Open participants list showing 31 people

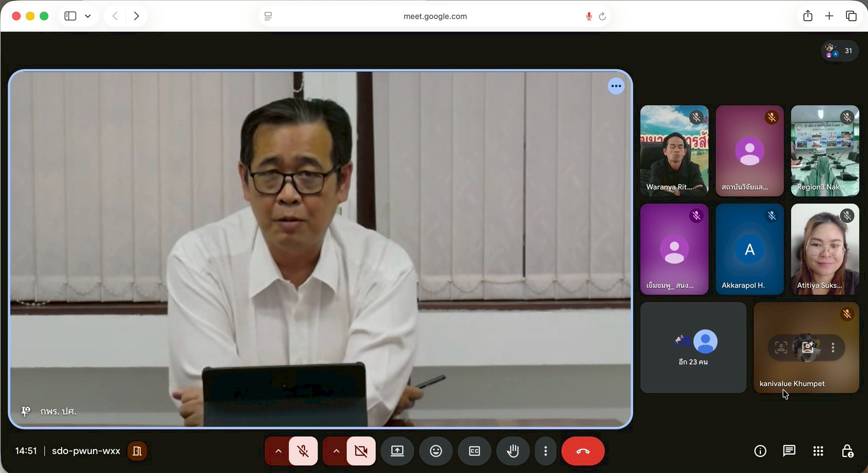point(840,51)
